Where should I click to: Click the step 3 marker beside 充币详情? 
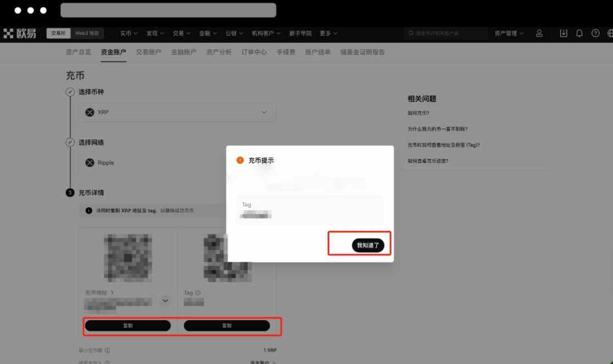point(70,193)
